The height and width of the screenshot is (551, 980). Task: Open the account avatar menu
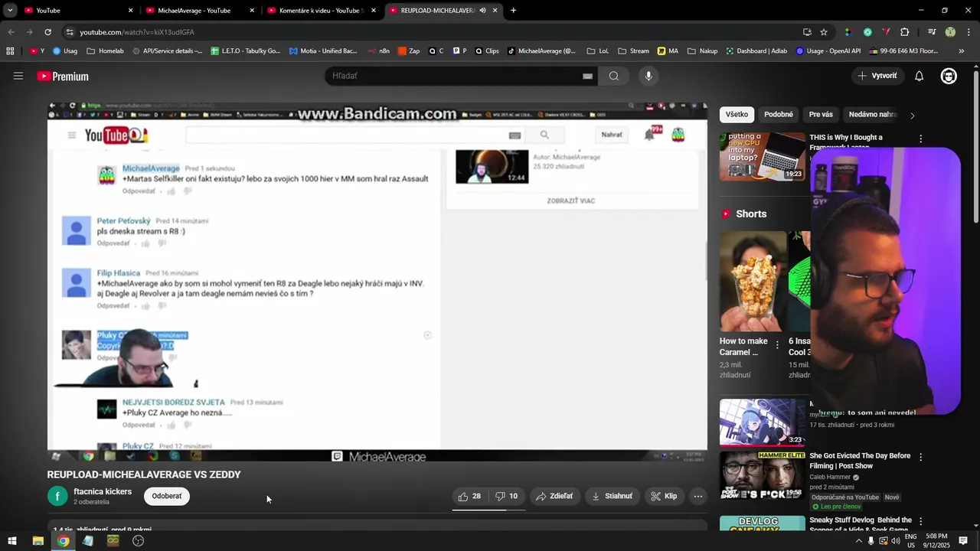click(x=949, y=76)
